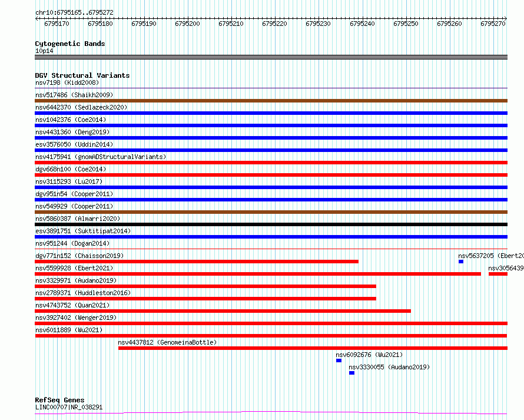
Task: Select the RefSeq Genes track title
Action: (x=59, y=400)
